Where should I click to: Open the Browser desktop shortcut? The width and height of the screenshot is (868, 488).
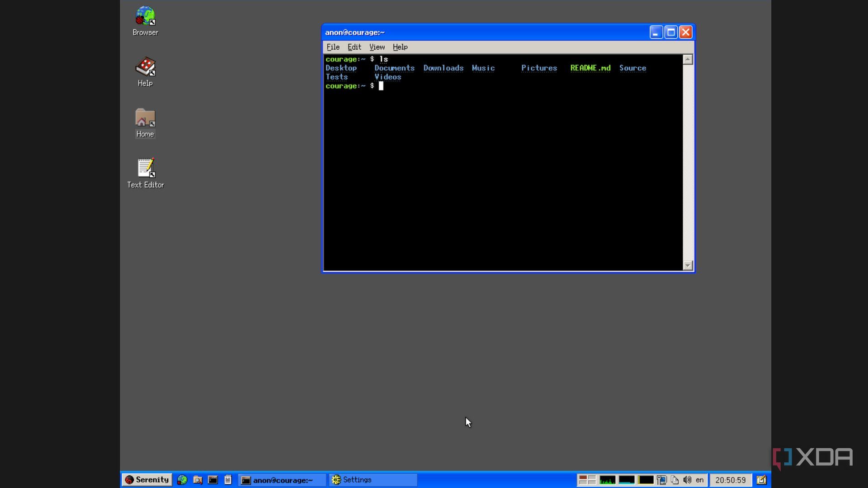pos(145,21)
